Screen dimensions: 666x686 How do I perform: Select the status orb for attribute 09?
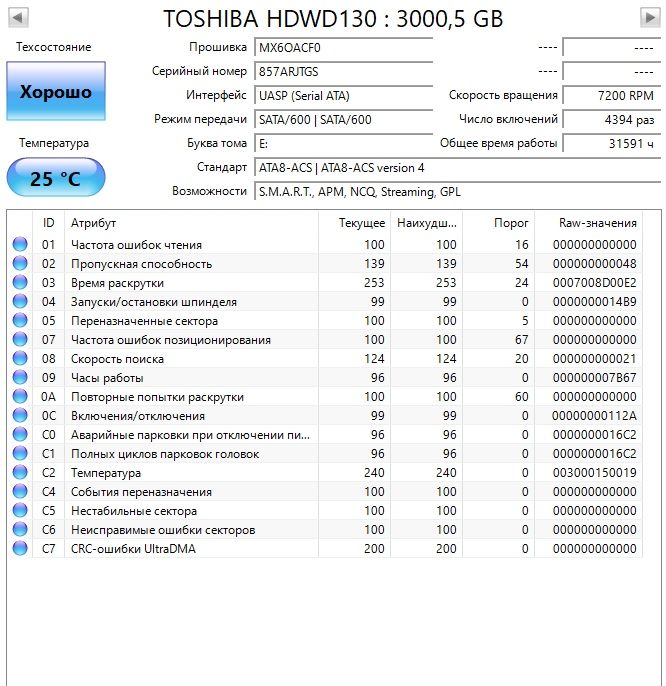20,377
